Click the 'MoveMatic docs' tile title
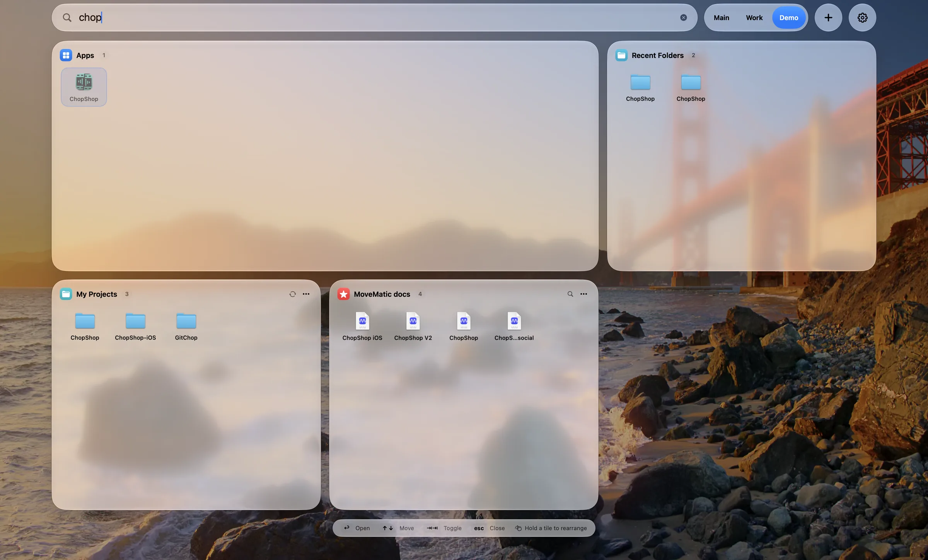Screen dimensions: 928x560 (382, 294)
